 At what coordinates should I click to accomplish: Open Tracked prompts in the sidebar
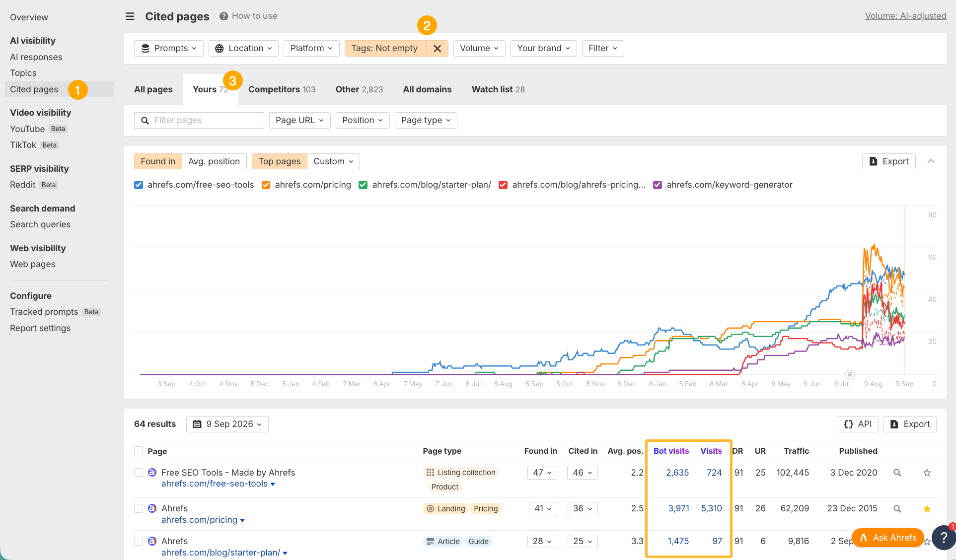pos(44,312)
